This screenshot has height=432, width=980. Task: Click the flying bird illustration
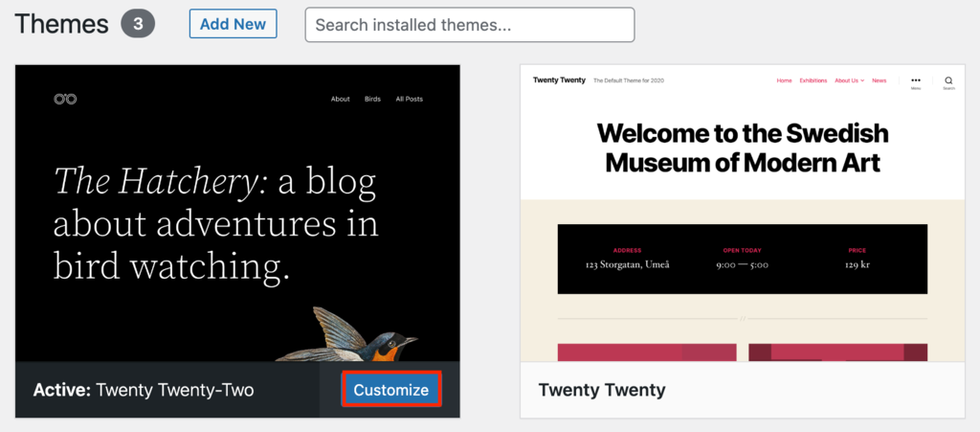tap(345, 334)
